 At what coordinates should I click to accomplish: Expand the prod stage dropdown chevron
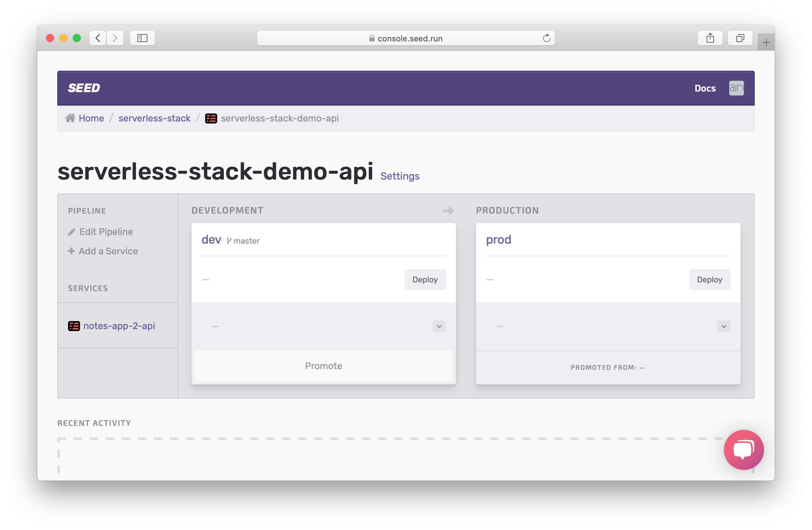pyautogui.click(x=723, y=327)
